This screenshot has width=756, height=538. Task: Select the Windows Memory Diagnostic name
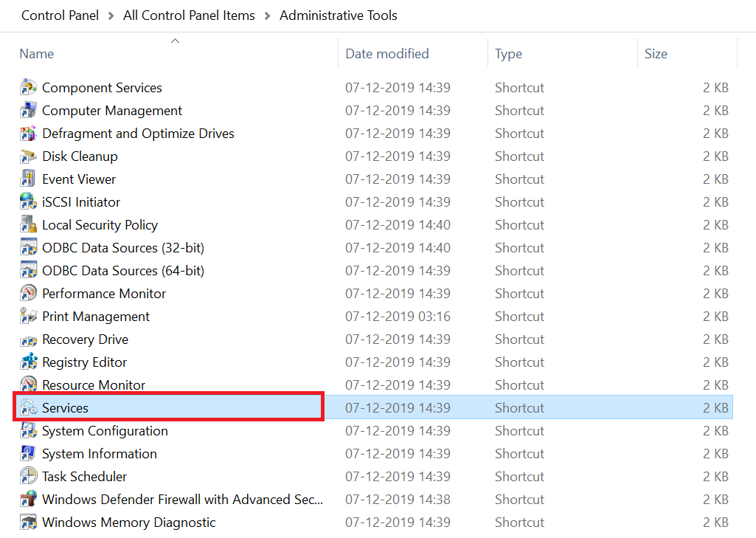coord(129,523)
